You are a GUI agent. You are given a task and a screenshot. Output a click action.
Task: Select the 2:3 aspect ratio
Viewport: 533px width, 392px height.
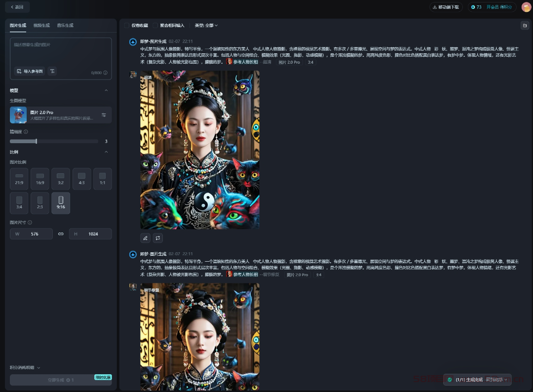click(40, 203)
